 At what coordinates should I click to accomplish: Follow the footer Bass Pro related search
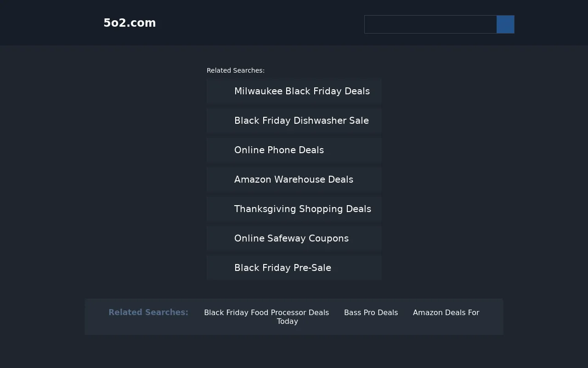click(371, 312)
